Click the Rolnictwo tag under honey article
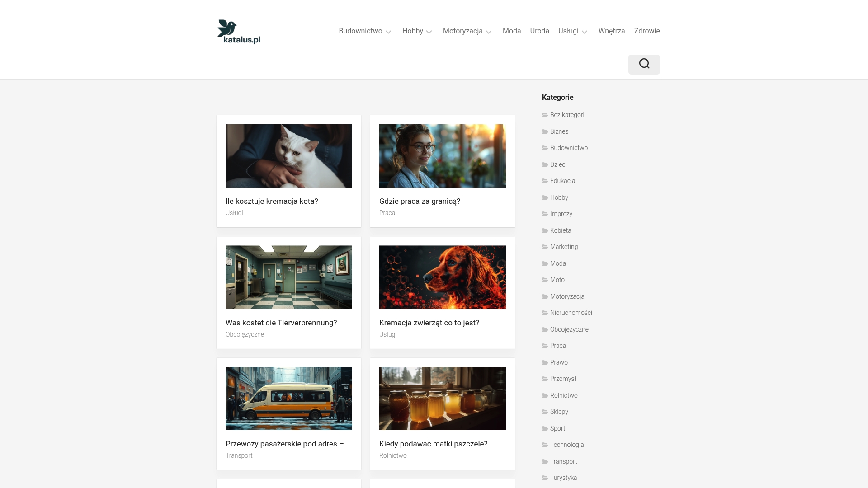 point(393,455)
